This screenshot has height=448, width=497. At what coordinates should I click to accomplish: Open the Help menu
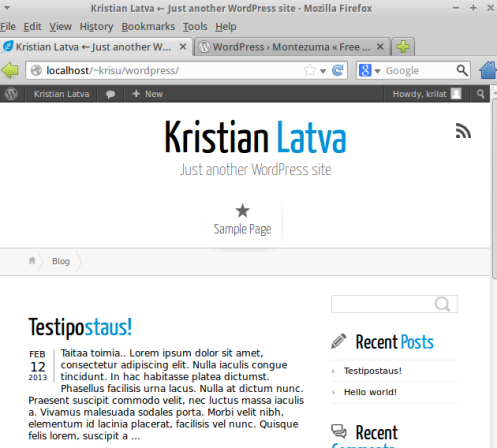226,26
